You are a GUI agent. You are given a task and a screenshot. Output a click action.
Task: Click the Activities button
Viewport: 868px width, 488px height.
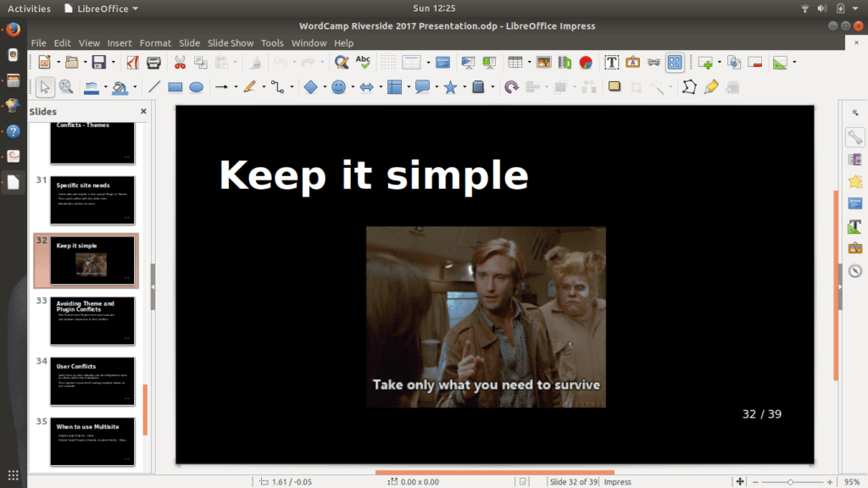pos(29,8)
